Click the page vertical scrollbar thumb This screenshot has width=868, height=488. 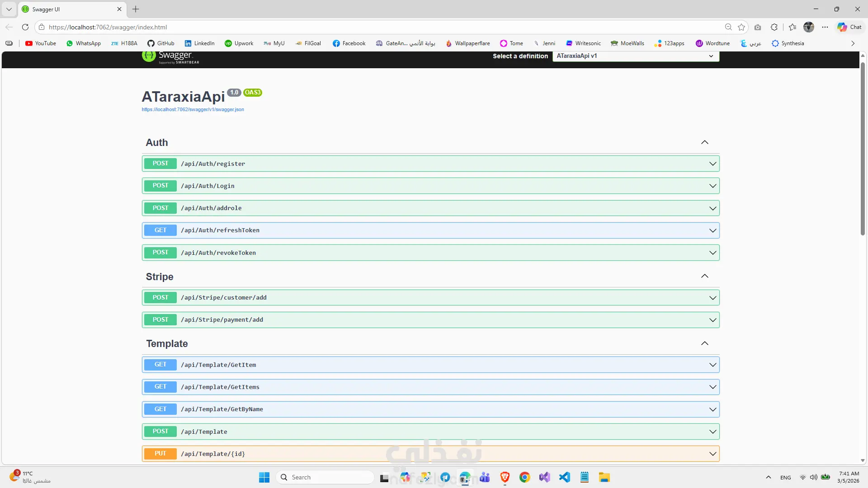coord(863,149)
